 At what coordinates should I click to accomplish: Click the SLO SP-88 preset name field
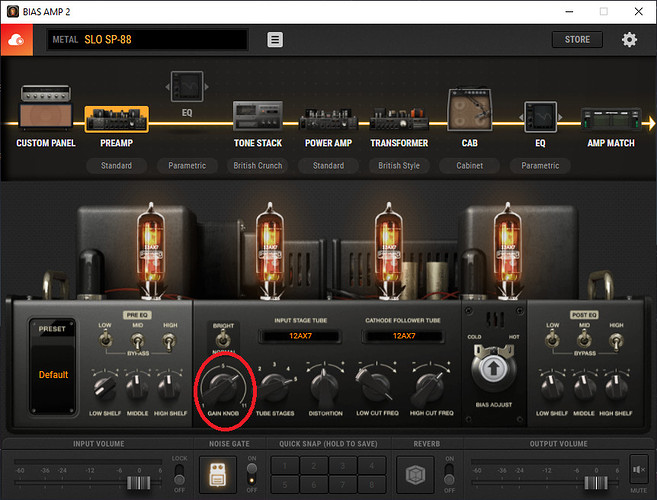[x=147, y=40]
